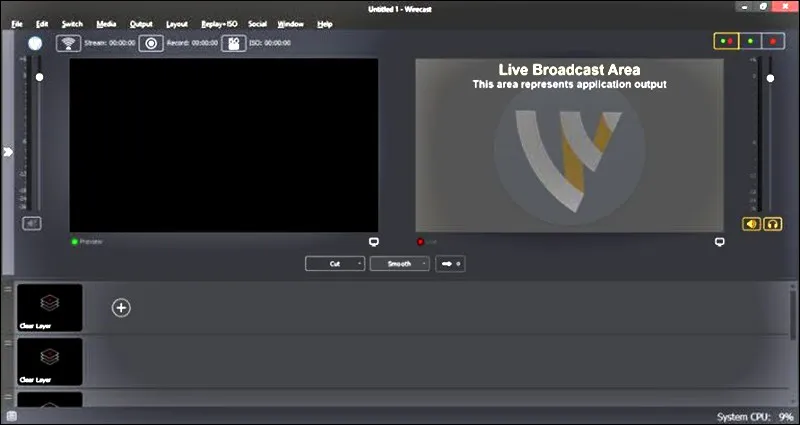Click the monitor icon under the Live pane
The height and width of the screenshot is (425, 800).
click(x=719, y=242)
